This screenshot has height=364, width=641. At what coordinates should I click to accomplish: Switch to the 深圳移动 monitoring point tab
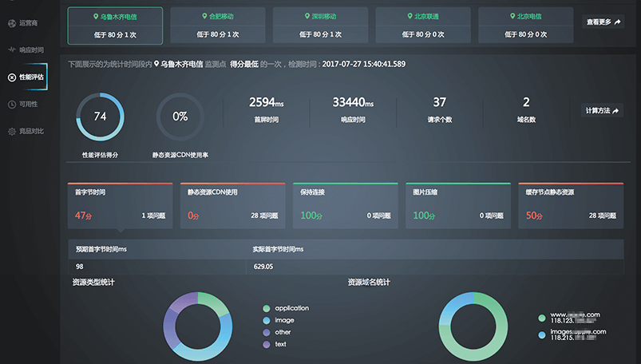pos(320,26)
